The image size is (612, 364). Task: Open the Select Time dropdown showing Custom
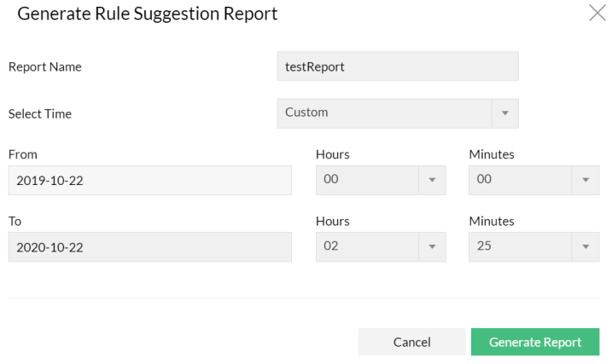click(384, 113)
